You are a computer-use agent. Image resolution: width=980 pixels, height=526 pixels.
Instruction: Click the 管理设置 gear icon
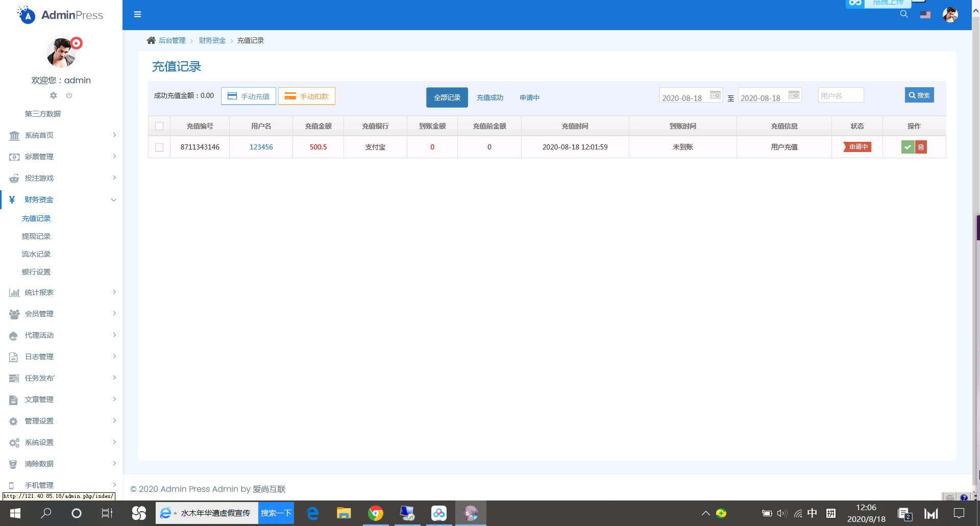click(14, 421)
